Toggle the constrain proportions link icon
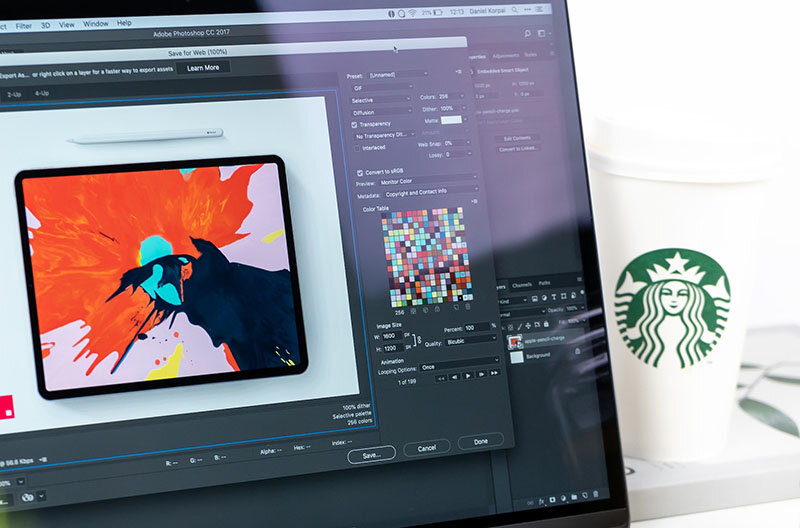Image resolution: width=800 pixels, height=528 pixels. pyautogui.click(x=418, y=340)
